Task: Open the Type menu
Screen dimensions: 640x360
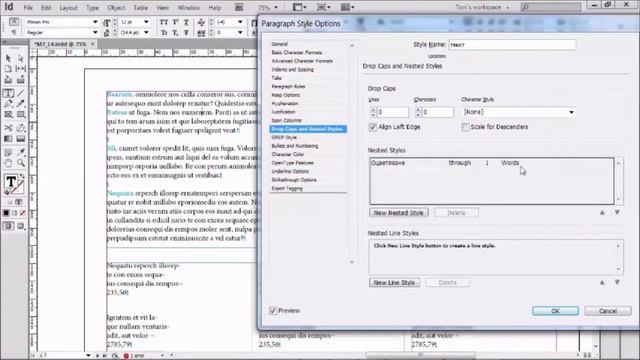Action: coord(92,8)
